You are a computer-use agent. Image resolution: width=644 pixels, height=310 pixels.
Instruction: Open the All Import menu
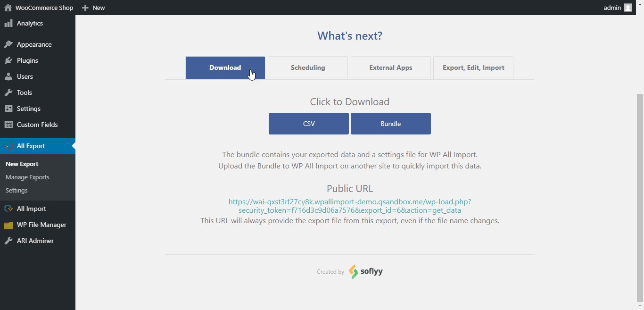click(x=38, y=209)
